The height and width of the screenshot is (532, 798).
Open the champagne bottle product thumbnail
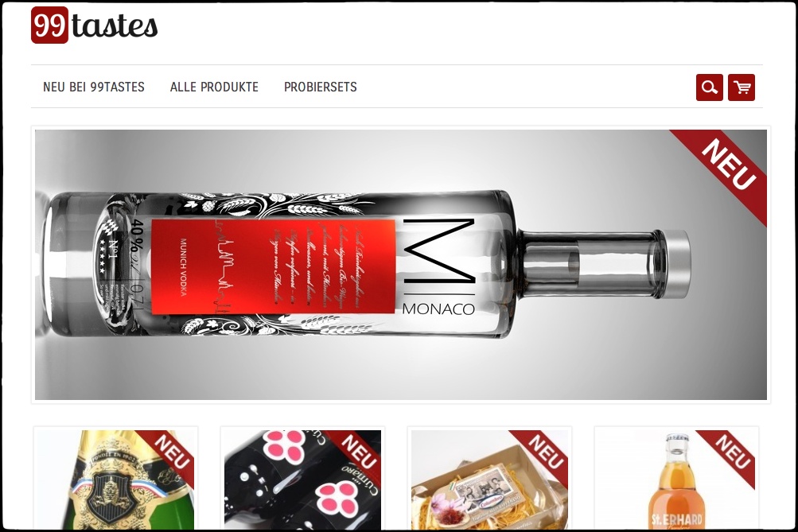[x=115, y=480]
